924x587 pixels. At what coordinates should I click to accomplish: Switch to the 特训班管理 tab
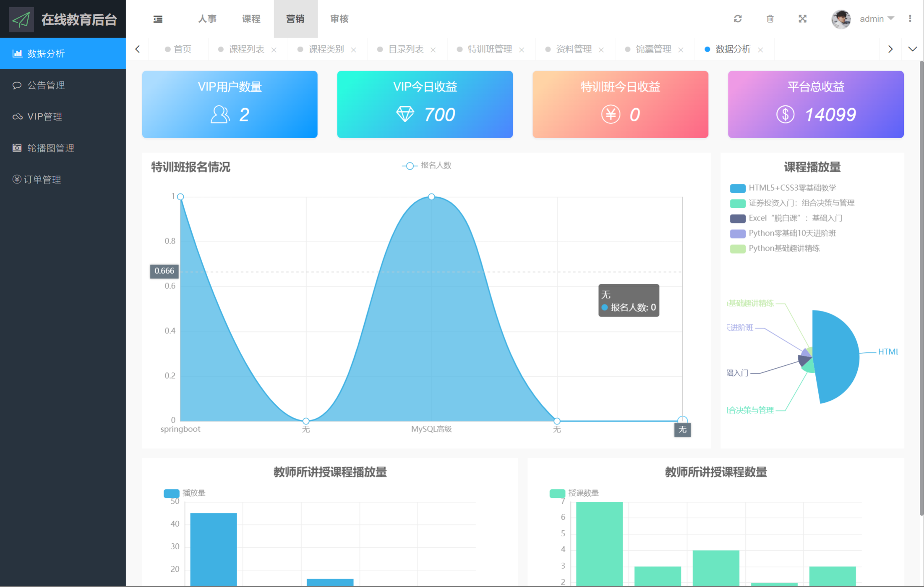(489, 49)
